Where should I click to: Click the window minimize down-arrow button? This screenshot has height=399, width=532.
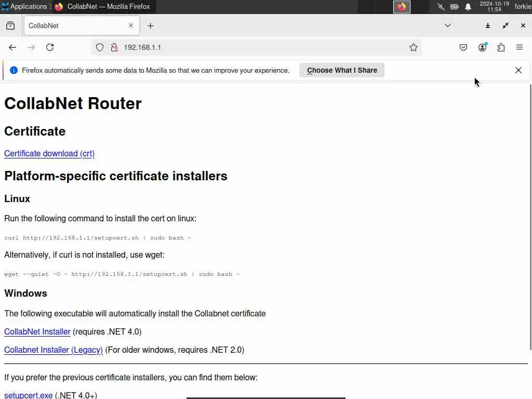pos(487,26)
